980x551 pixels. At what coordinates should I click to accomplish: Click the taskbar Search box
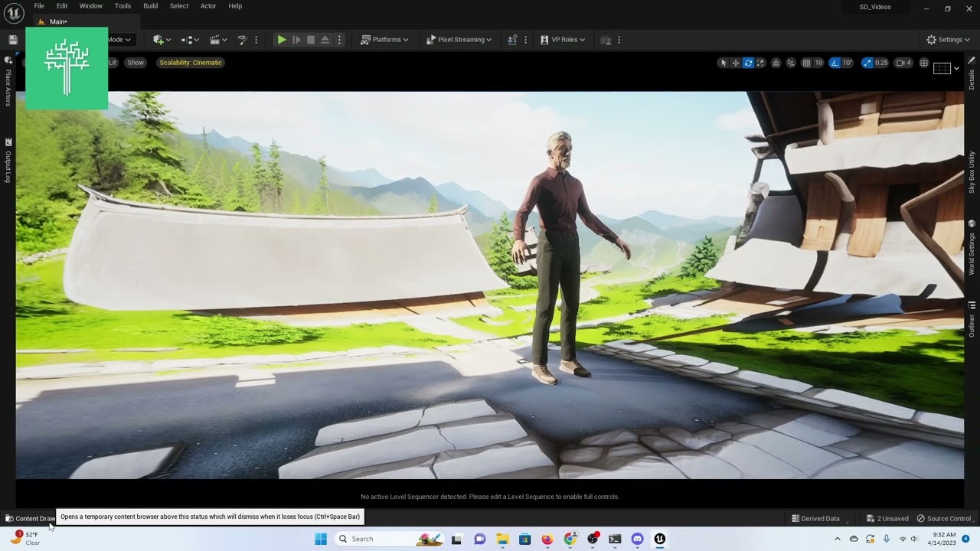pos(390,539)
